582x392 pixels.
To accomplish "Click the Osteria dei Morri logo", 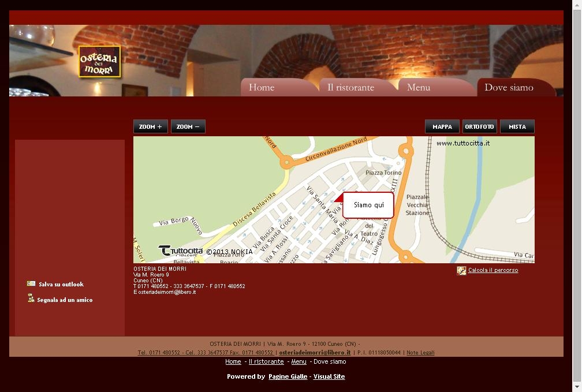I will pos(99,62).
